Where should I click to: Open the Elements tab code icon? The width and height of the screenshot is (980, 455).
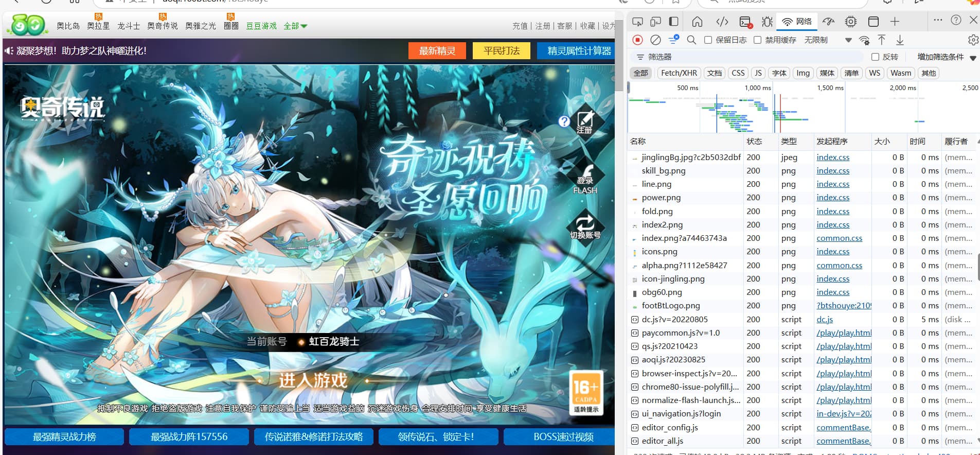click(x=722, y=22)
